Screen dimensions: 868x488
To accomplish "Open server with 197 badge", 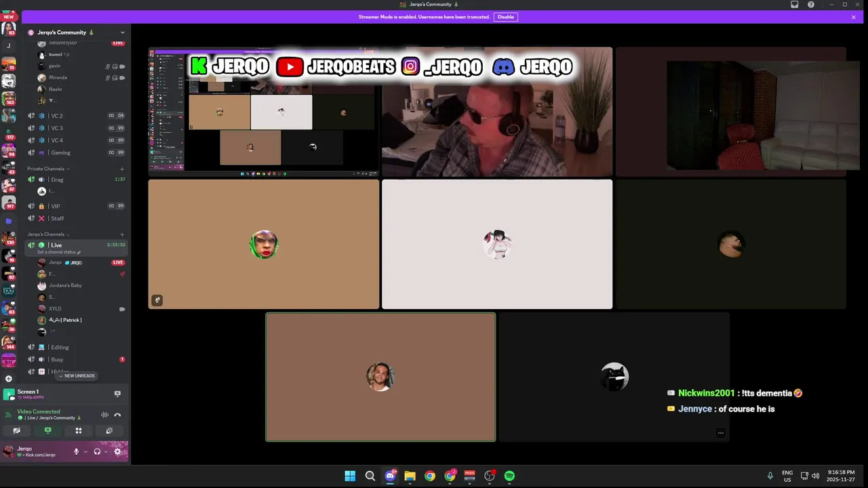I will tap(9, 202).
